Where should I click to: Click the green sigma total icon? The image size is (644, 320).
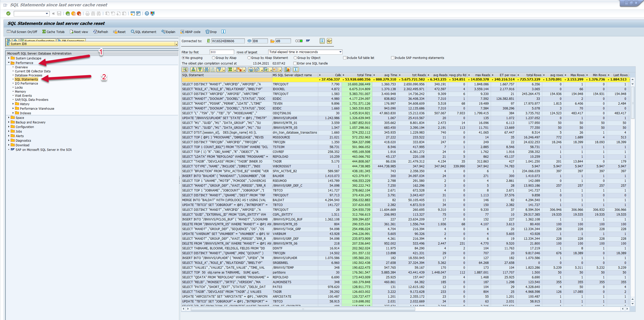(x=230, y=70)
